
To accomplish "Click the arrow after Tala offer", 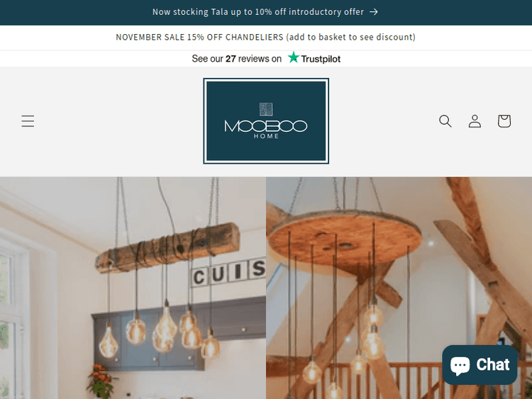I will pyautogui.click(x=374, y=12).
